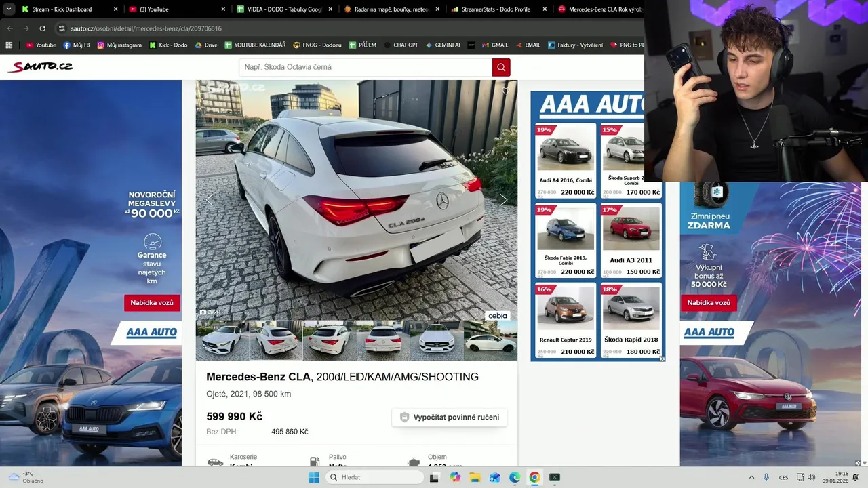The image size is (868, 488).
Task: Open File Explorer from the taskbar
Action: coord(475,477)
